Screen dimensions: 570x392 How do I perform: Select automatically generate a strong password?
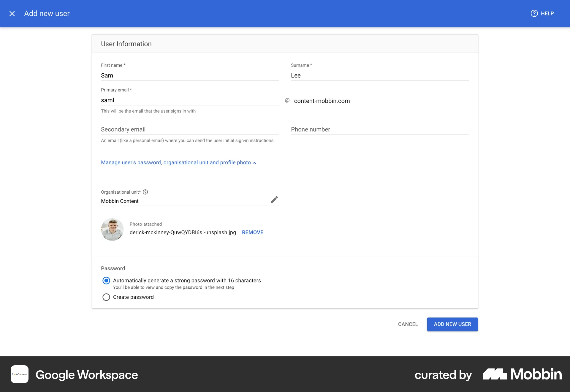pyautogui.click(x=106, y=280)
